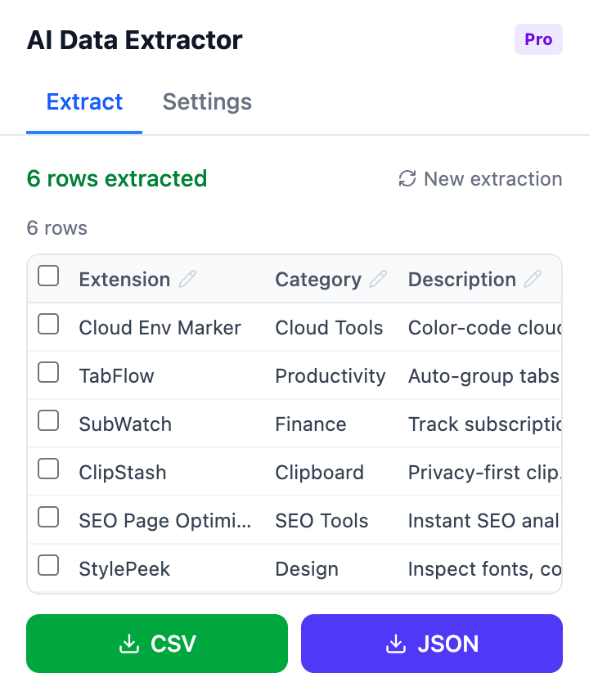Toggle the select-all checkbox in header row

pos(48,276)
